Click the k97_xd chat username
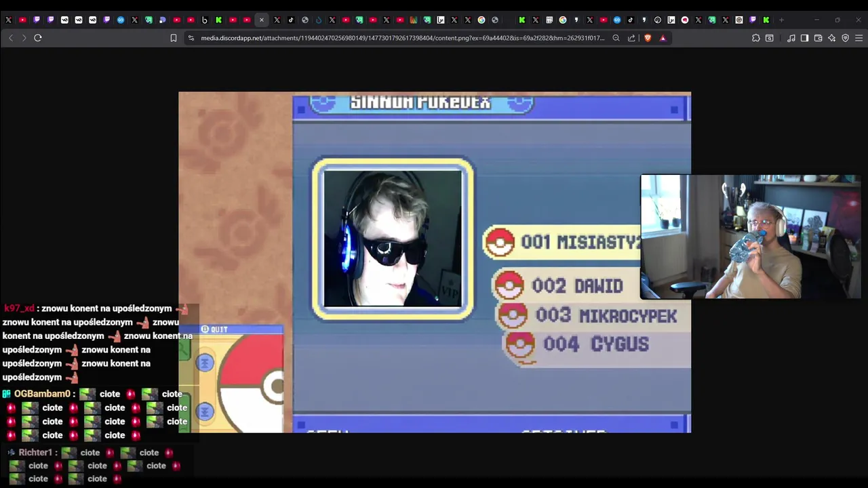Image resolution: width=868 pixels, height=488 pixels. (x=19, y=308)
